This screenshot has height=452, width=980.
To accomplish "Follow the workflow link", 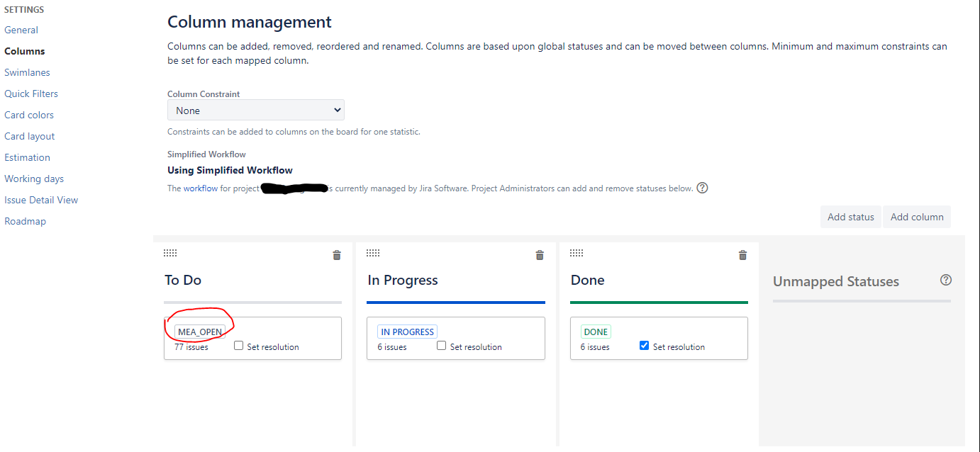I will coord(201,188).
